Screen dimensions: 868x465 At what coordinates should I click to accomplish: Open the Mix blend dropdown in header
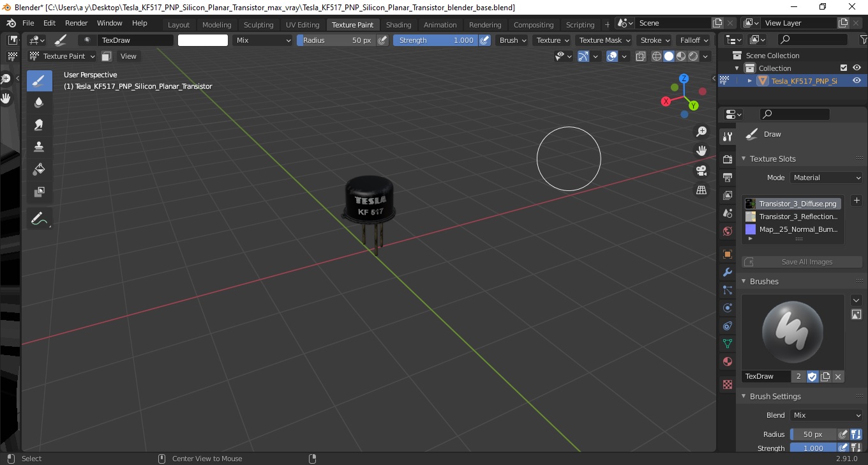[262, 40]
